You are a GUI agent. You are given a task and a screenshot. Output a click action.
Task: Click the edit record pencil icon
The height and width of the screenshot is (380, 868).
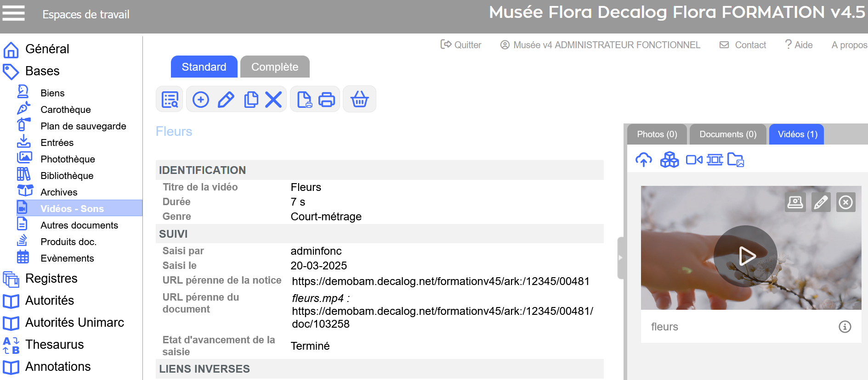click(226, 100)
